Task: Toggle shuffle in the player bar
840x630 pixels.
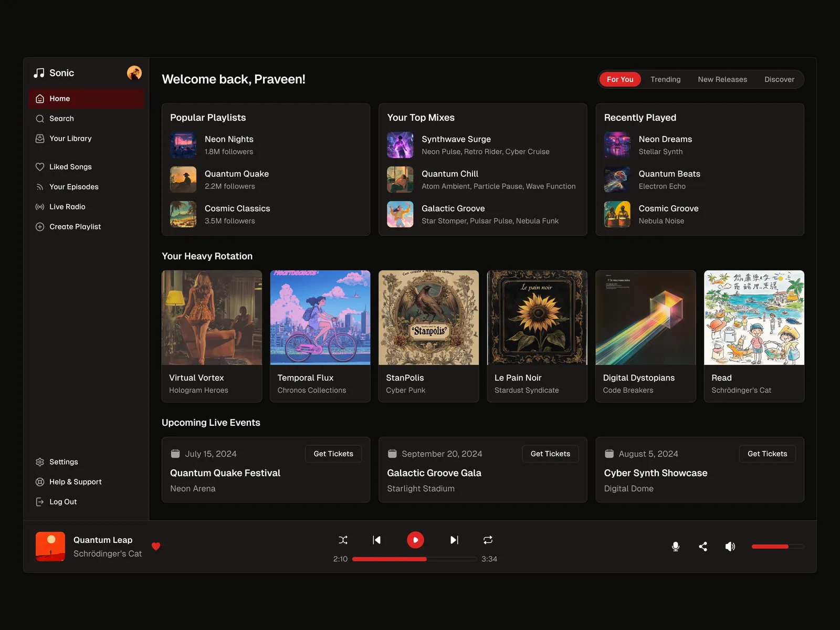Action: click(x=343, y=540)
